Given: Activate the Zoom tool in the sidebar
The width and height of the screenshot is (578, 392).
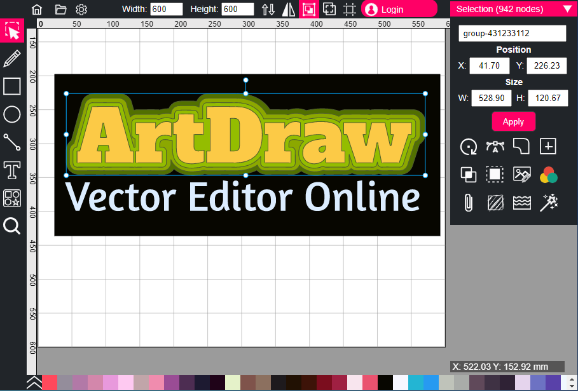Looking at the screenshot, I should pyautogui.click(x=11, y=226).
